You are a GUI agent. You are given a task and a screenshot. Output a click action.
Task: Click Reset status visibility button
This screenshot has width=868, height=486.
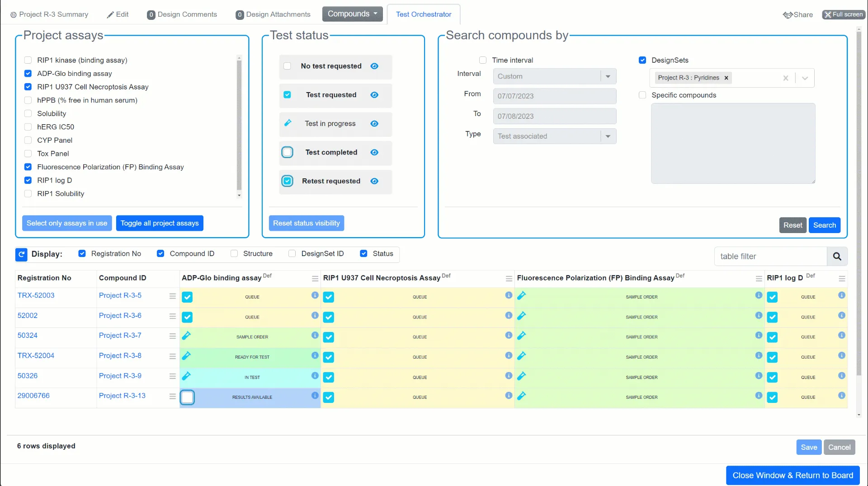coord(307,223)
